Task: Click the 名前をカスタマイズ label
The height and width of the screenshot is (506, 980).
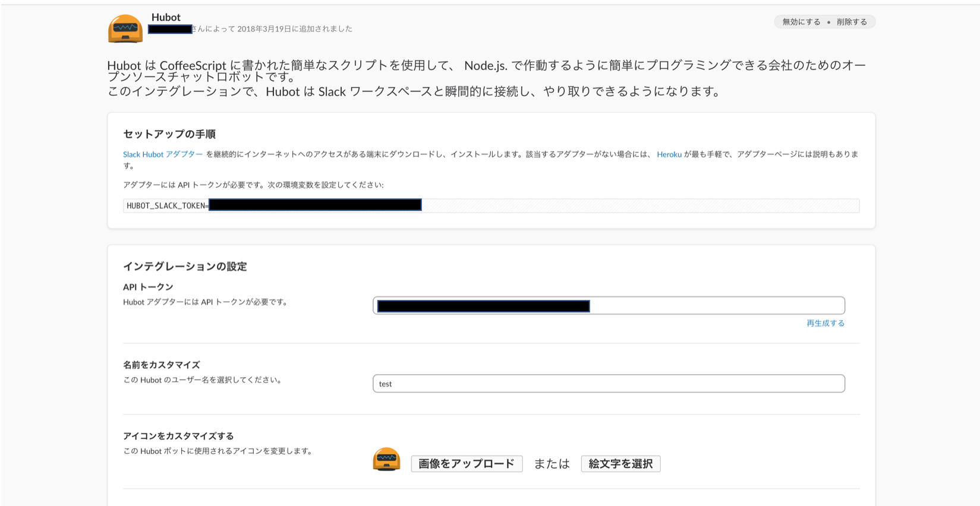Action: 162,365
